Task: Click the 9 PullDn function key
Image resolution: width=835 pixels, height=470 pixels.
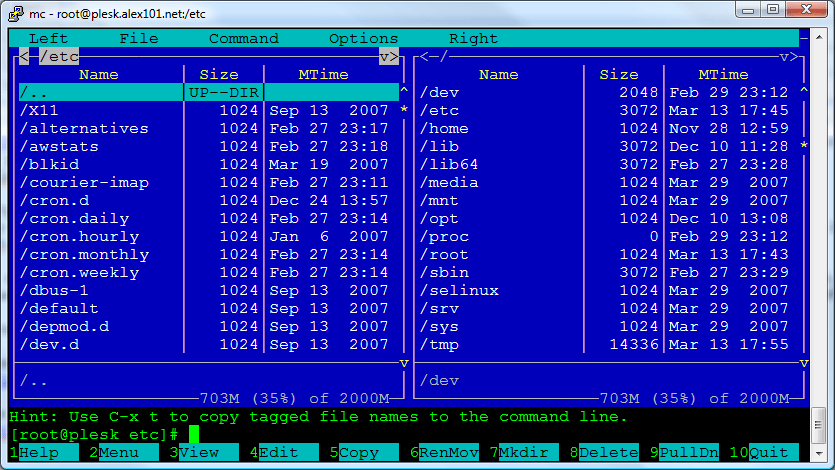Action: 684,452
